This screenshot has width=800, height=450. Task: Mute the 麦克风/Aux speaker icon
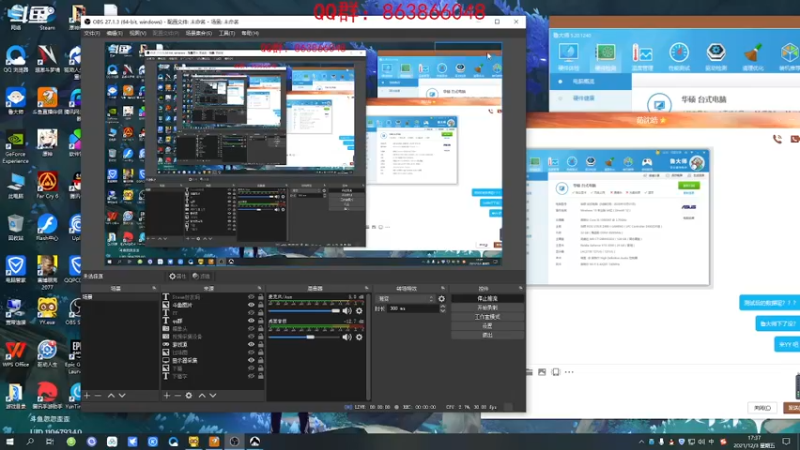[347, 311]
